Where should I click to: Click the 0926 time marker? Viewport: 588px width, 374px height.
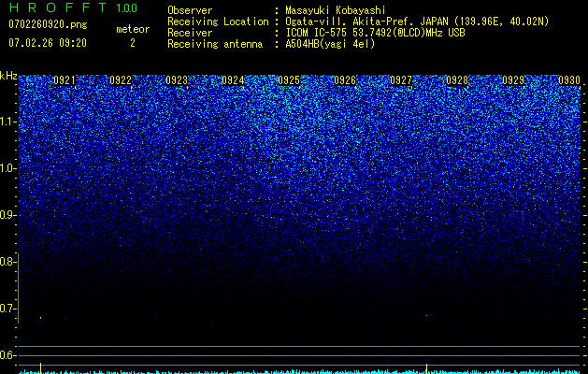point(345,80)
